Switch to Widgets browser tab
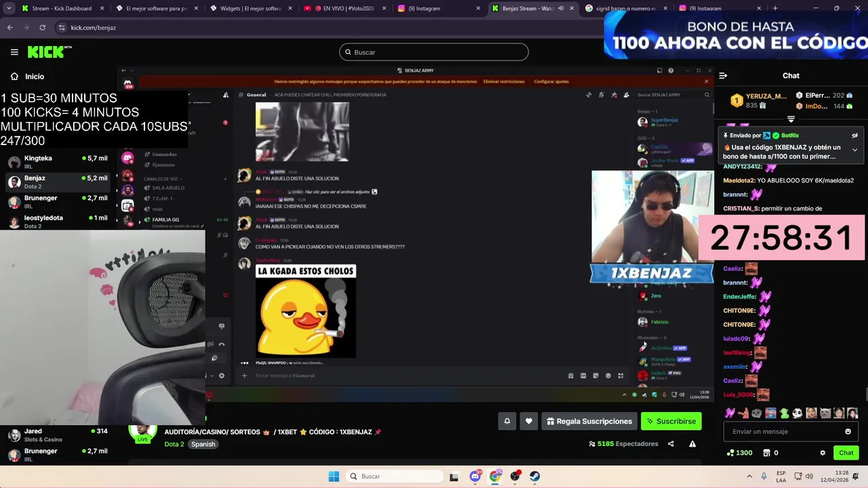868x488 pixels. (250, 8)
